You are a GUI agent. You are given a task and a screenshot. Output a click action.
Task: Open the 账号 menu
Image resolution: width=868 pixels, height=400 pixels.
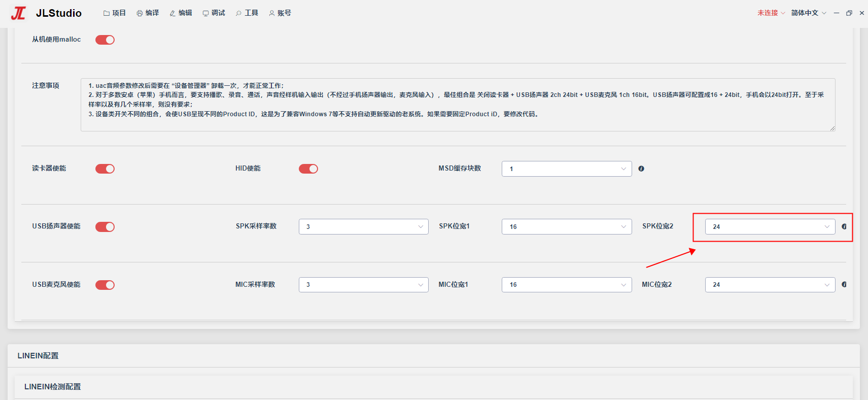(280, 13)
